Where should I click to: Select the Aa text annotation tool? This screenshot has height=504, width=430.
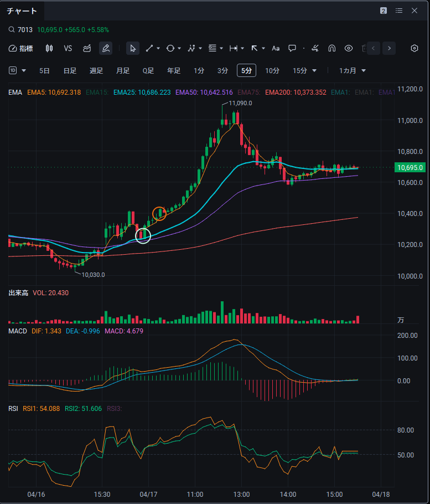[x=276, y=48]
